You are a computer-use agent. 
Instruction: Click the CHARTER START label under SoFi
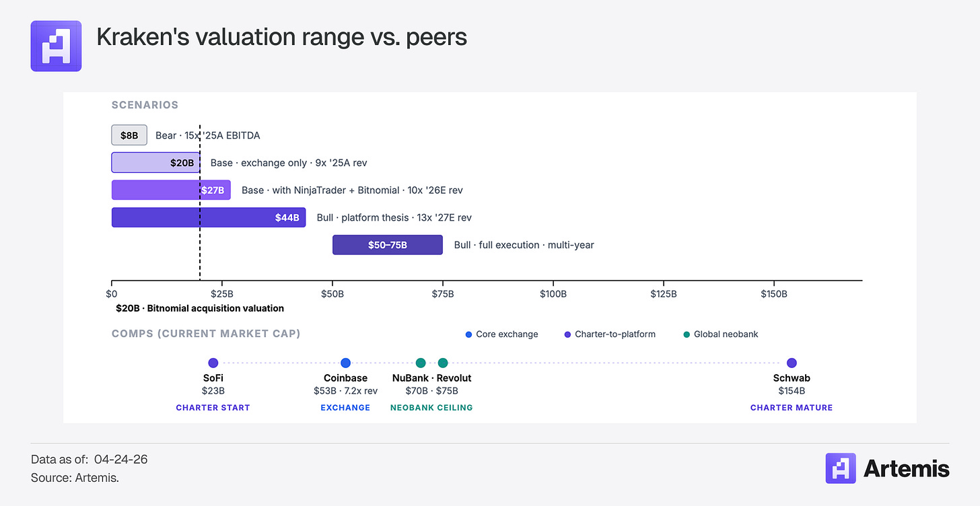(x=213, y=408)
